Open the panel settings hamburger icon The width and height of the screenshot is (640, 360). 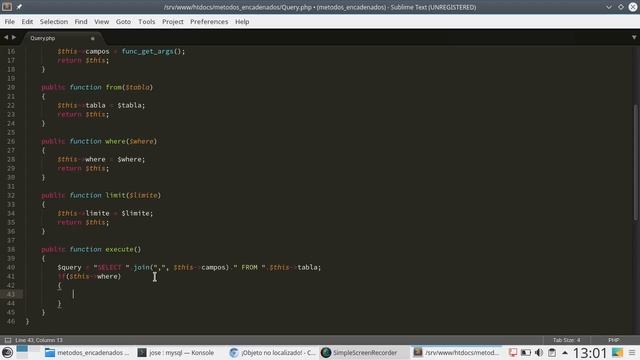(632, 353)
